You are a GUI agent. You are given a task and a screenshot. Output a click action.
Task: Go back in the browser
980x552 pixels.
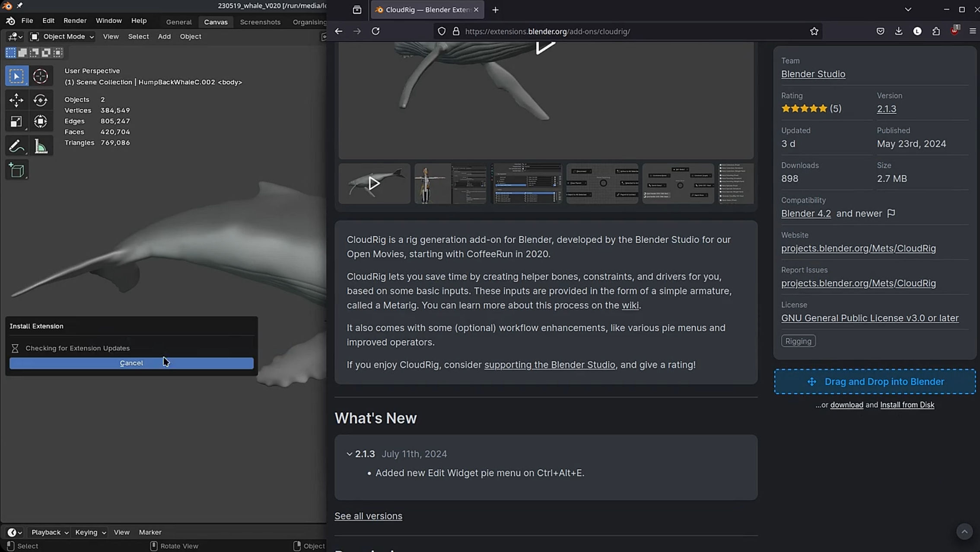pyautogui.click(x=339, y=31)
